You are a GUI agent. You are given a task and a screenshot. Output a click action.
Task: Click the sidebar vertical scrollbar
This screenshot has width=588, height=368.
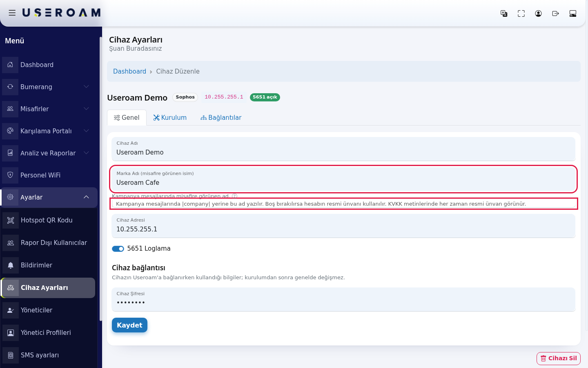tap(100, 179)
